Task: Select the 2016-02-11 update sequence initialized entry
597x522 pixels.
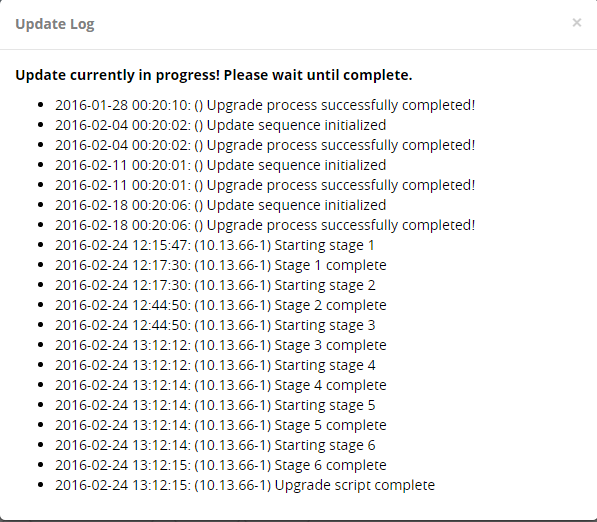Action: pyautogui.click(x=220, y=165)
